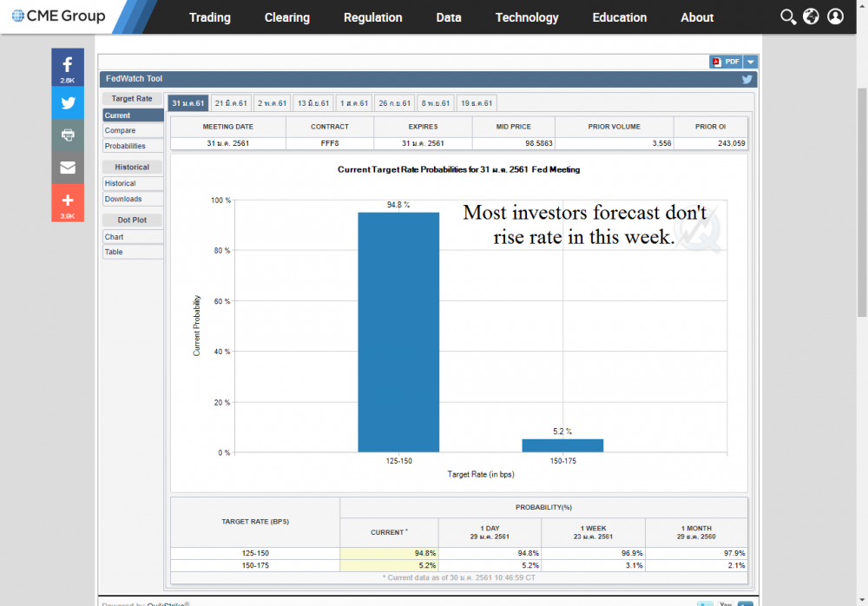Click the Facebook share icon
The height and width of the screenshot is (606, 868).
[x=68, y=66]
